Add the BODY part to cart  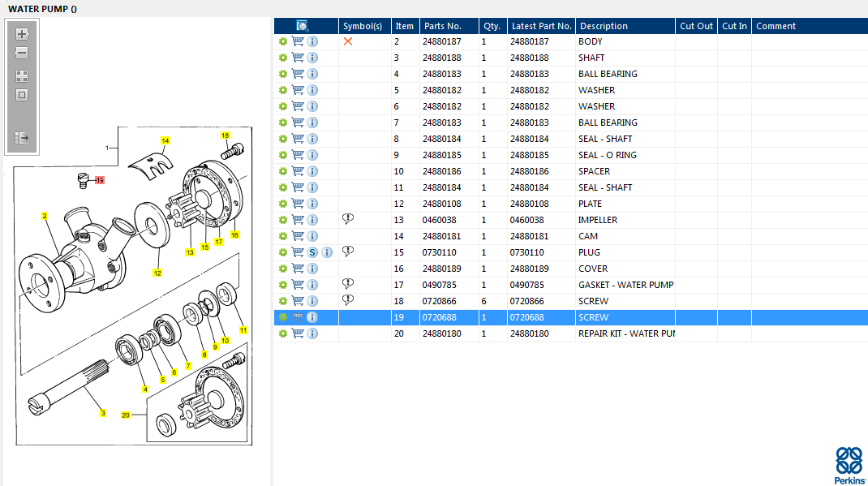coord(298,41)
